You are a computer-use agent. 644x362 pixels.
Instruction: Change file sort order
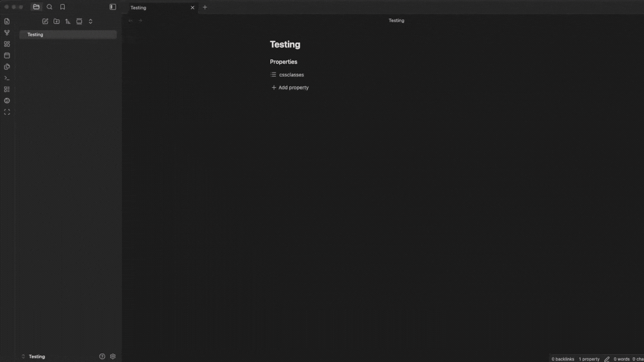point(68,21)
